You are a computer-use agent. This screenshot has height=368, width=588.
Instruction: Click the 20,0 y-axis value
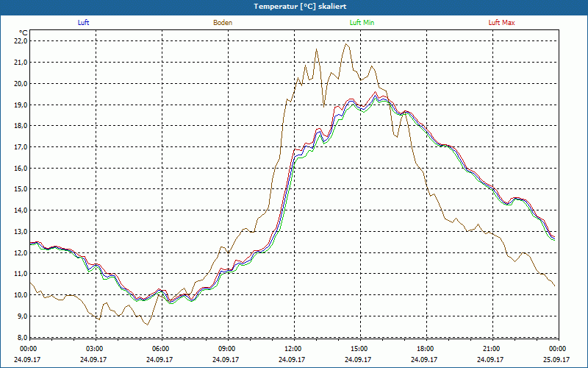[21, 83]
